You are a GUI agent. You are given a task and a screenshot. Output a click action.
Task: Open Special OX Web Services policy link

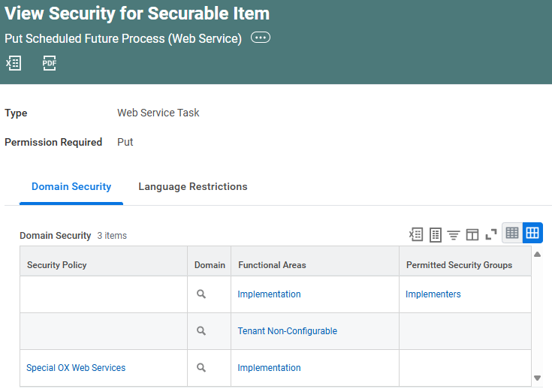pos(76,368)
